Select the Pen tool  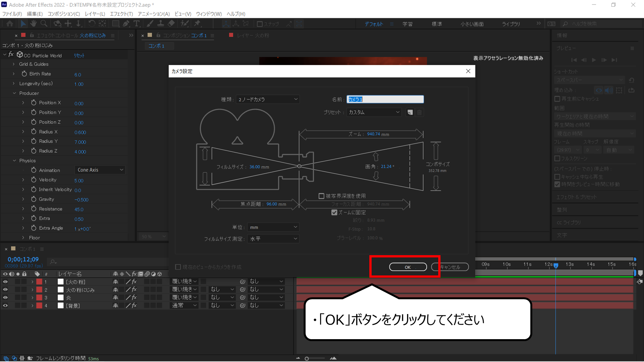click(126, 23)
